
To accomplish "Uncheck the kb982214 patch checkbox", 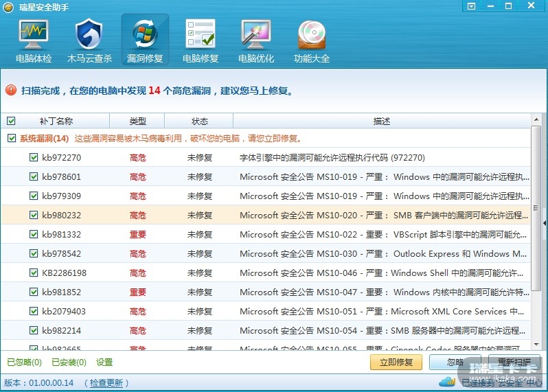I will 34,330.
